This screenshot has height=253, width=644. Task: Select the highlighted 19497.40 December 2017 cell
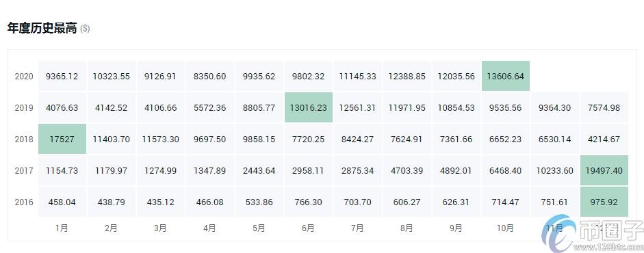[604, 170]
